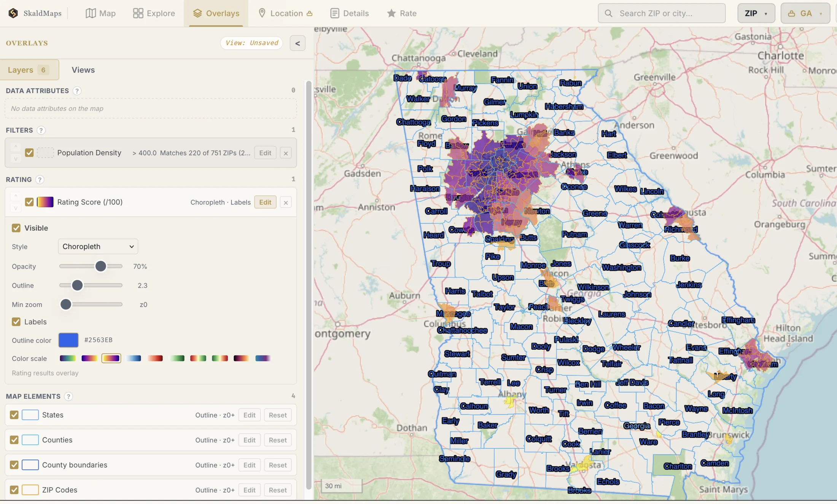The height and width of the screenshot is (504, 837).
Task: Open Rating help icon
Action: tap(40, 179)
